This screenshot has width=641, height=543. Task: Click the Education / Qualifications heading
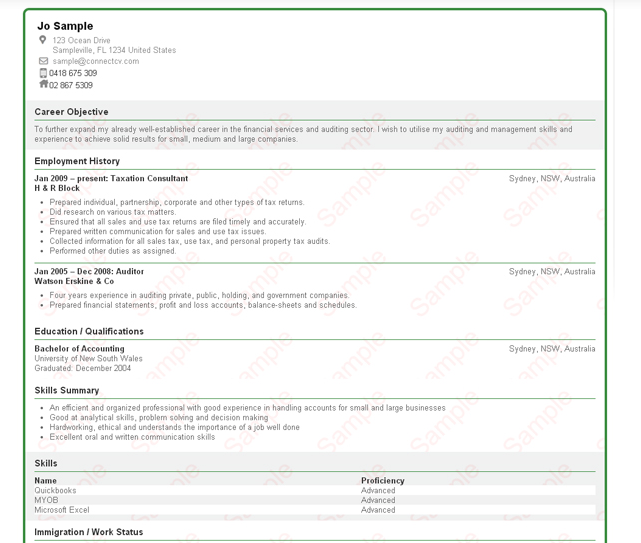click(x=89, y=332)
